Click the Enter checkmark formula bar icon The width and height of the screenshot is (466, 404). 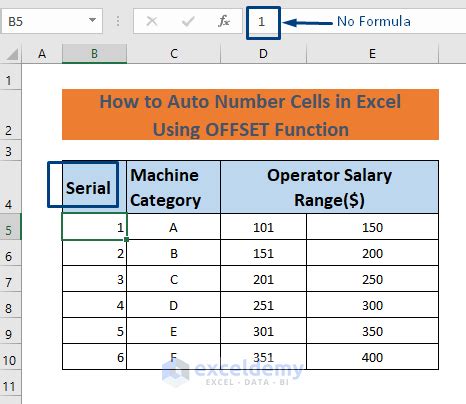(x=188, y=22)
